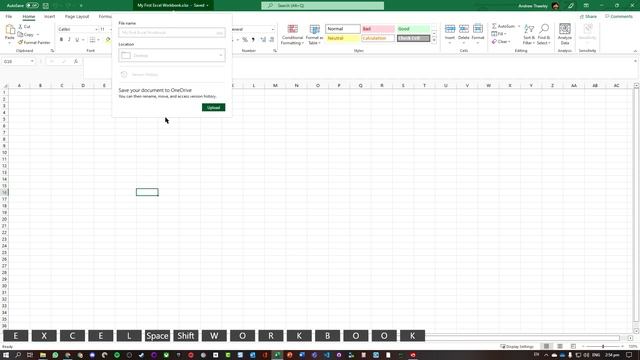This screenshot has width=640, height=360.
Task: Click the pen drawing mode icon
Action: pyautogui.click(x=571, y=6)
